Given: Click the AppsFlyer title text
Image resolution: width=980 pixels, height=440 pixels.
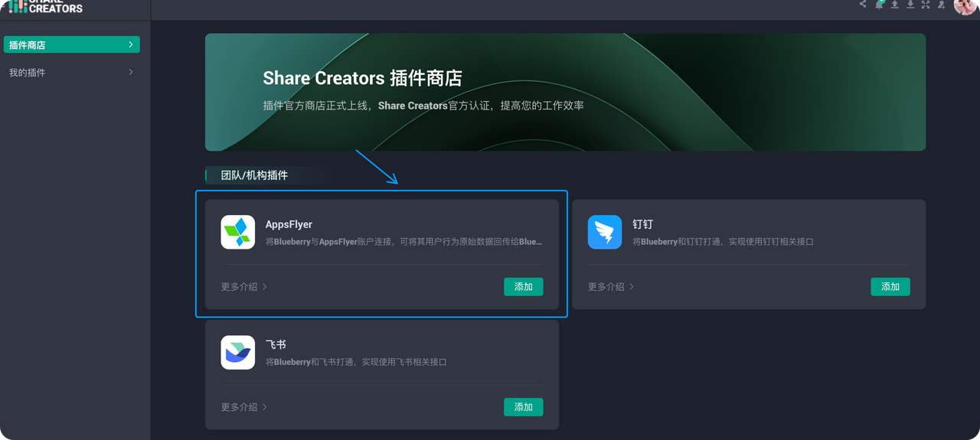Looking at the screenshot, I should 289,224.
